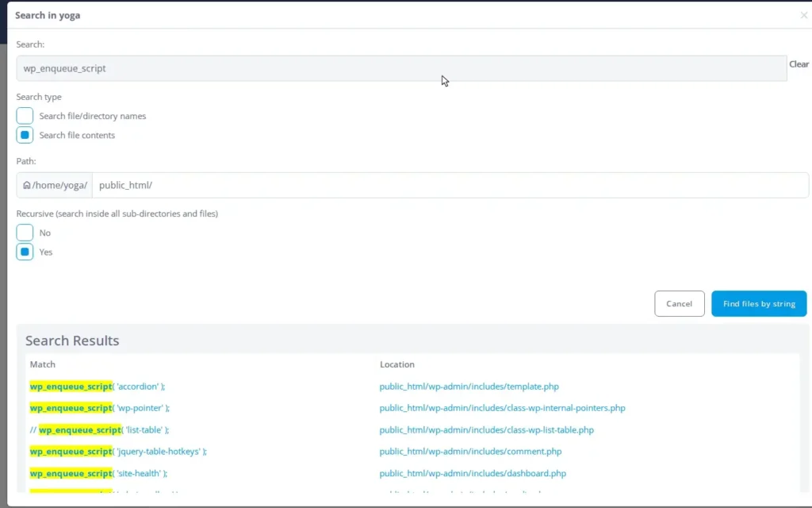Viewport: 812px width, 508px height.
Task: Click the /home/yoga/ path prefix
Action: click(x=55, y=185)
